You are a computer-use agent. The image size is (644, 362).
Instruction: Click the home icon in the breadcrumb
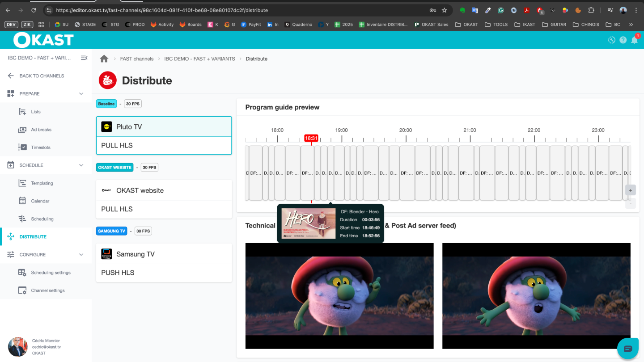[x=104, y=59]
